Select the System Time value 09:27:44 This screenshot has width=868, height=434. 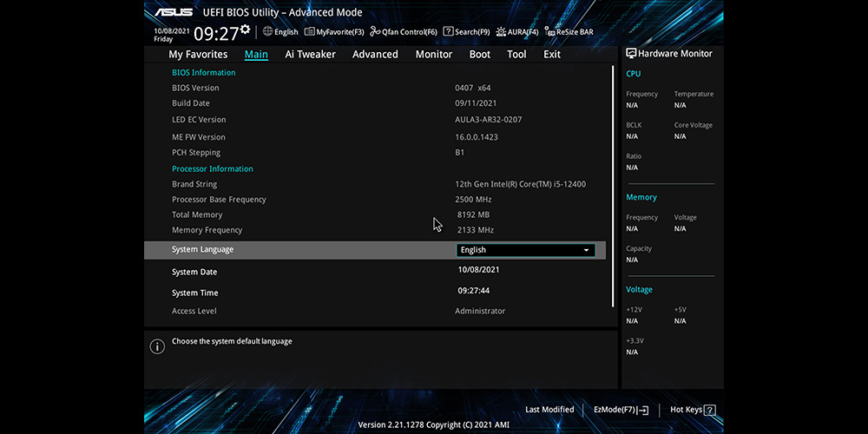(x=473, y=291)
